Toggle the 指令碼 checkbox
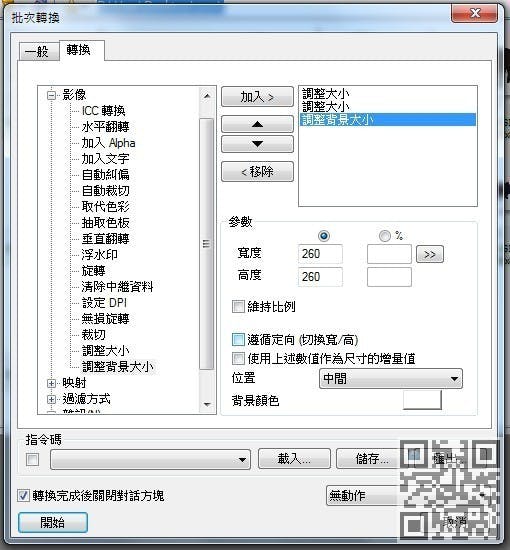This screenshot has height=550, width=510. click(33, 459)
